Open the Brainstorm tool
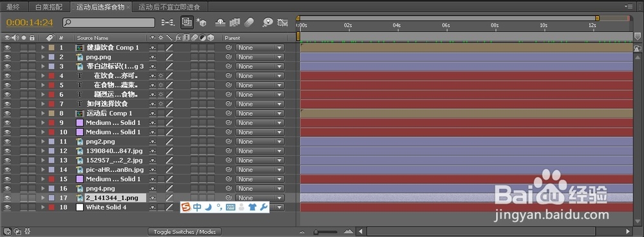 tap(268, 22)
